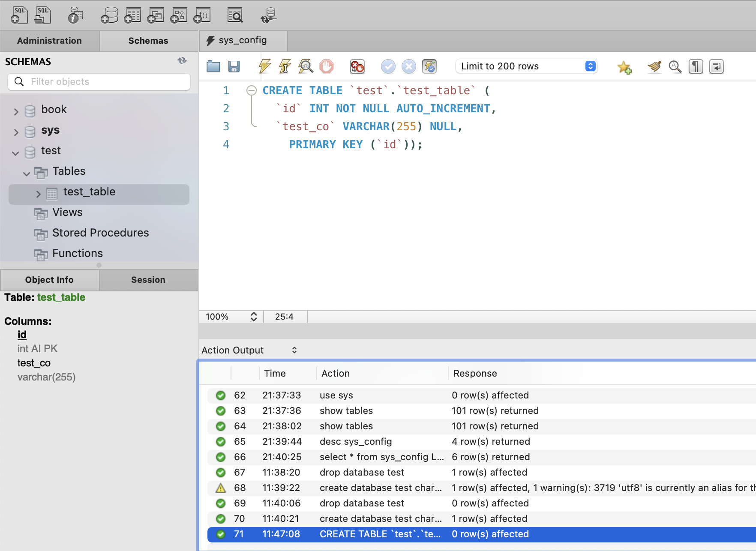Save the script with the floppy icon

(234, 66)
